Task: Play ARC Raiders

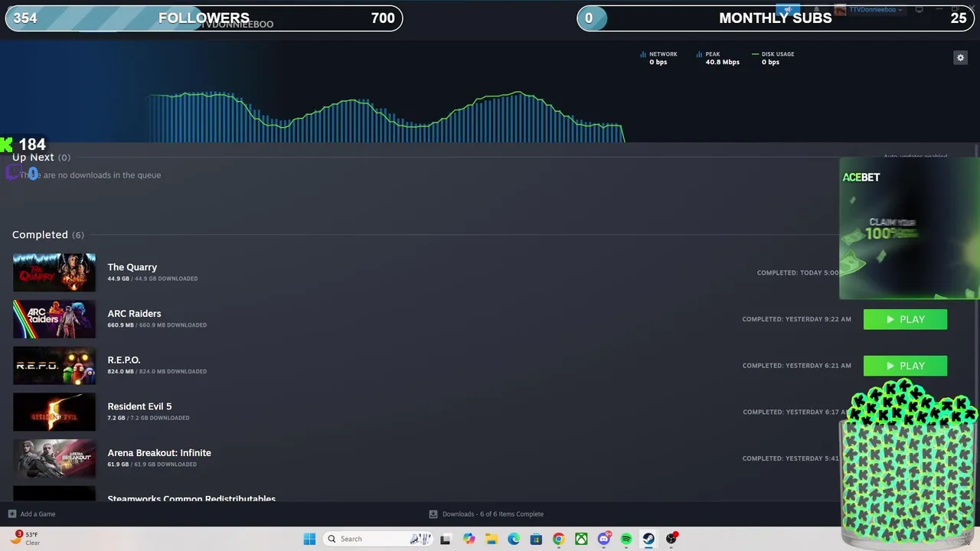Action: 905,319
